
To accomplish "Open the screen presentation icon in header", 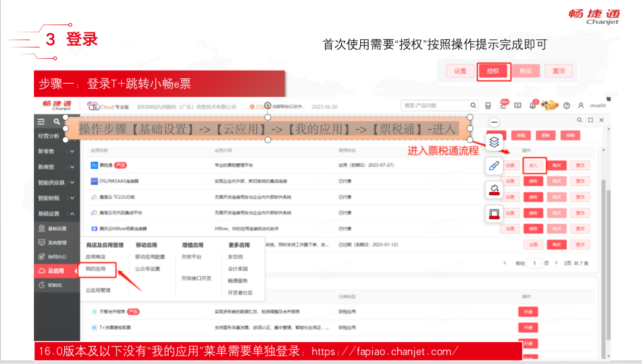I will (x=518, y=106).
